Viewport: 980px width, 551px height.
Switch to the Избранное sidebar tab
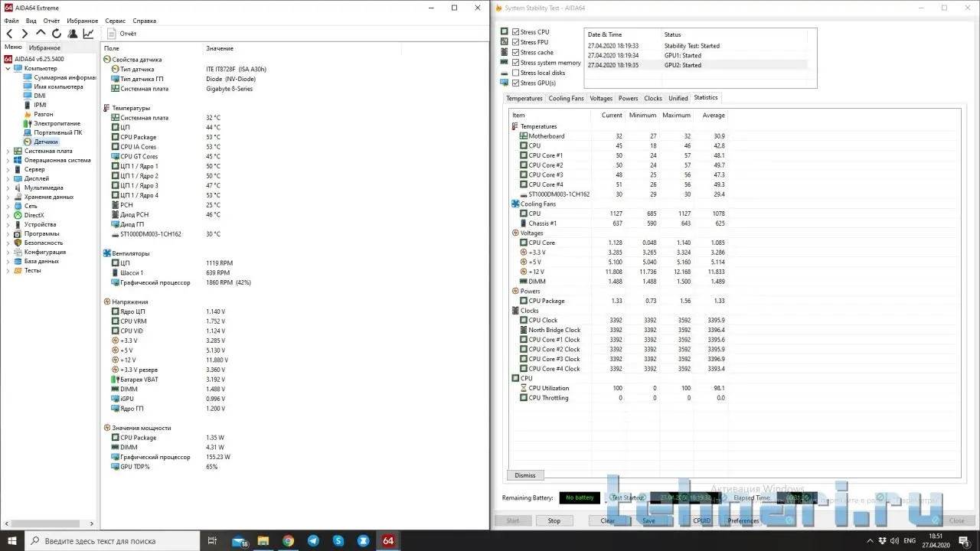44,47
